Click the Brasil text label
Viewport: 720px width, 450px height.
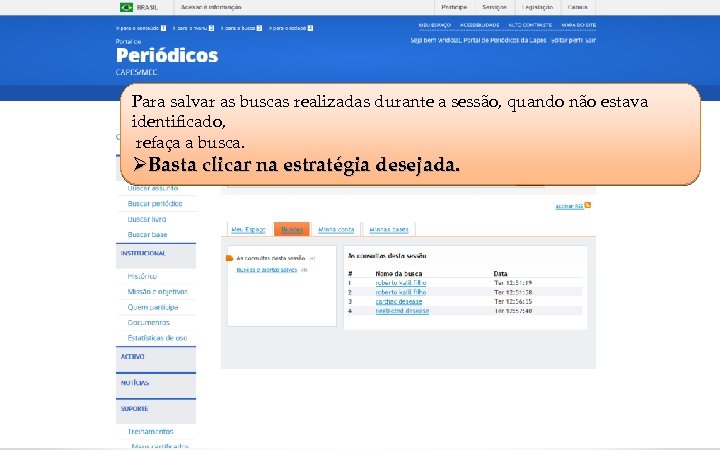(x=147, y=7)
